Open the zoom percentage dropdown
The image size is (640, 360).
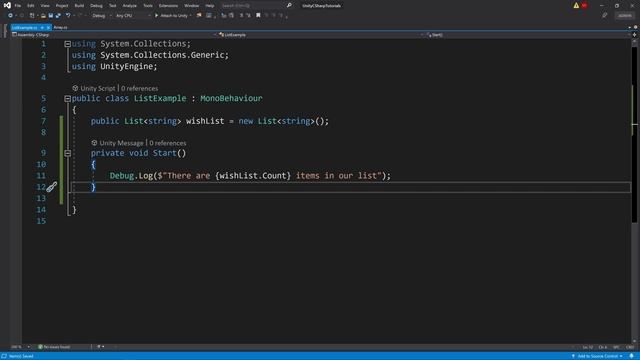(x=20, y=347)
